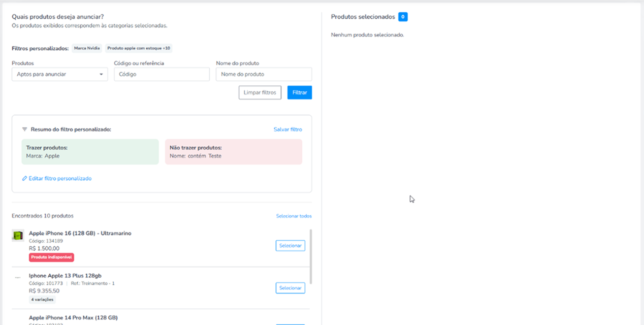Image resolution: width=644 pixels, height=325 pixels.
Task: Select 'Produto apple com estoque +10' filter chip
Action: click(x=139, y=48)
